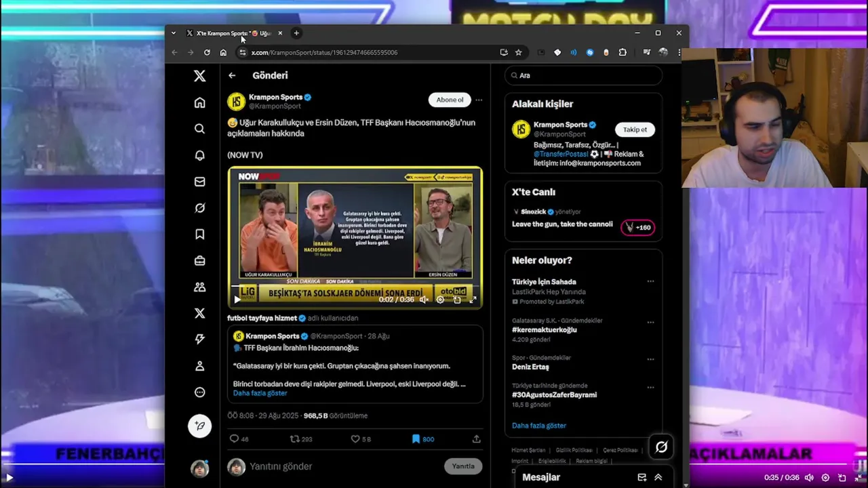Click the x.com address bar URL

(x=324, y=52)
